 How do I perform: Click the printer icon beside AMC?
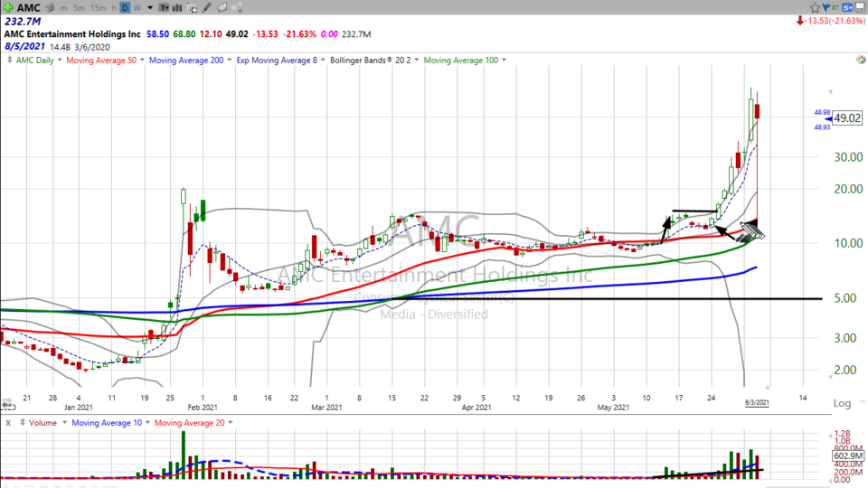[x=50, y=8]
